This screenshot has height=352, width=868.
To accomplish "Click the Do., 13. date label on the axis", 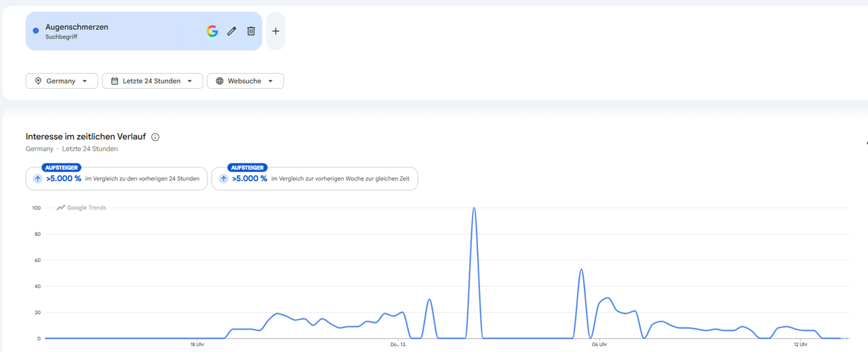I will point(399,345).
